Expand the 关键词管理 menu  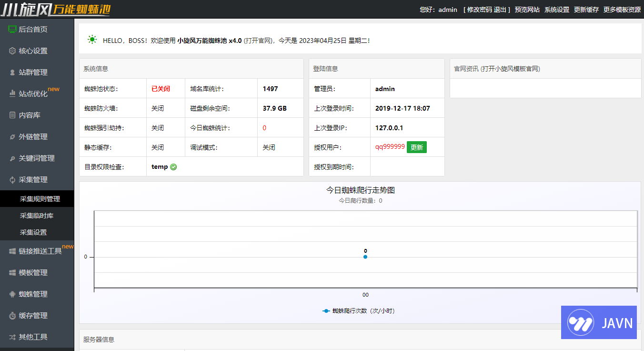pos(37,158)
